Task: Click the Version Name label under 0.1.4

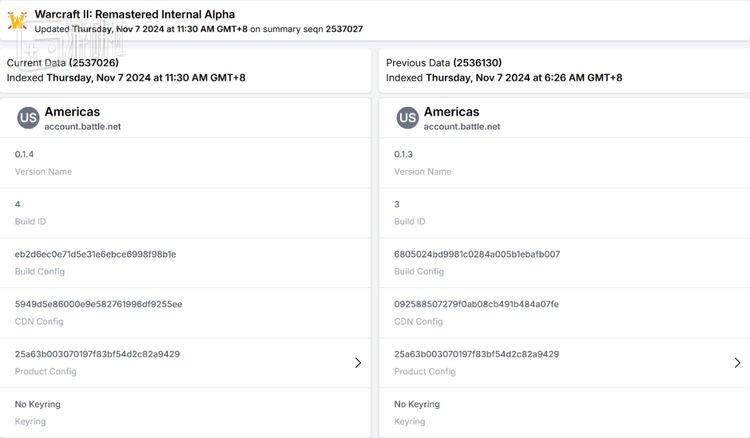Action: point(43,172)
